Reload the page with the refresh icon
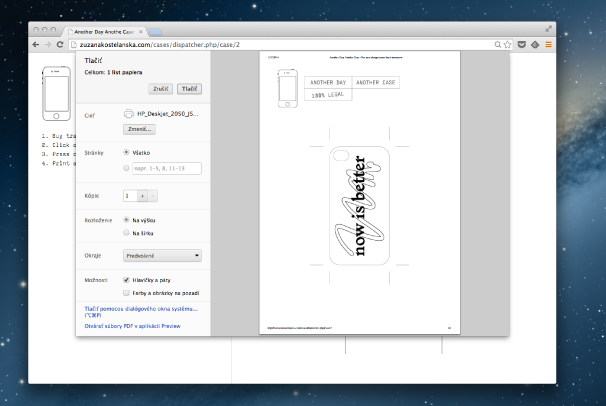Image resolution: width=606 pixels, height=406 pixels. pos(60,45)
